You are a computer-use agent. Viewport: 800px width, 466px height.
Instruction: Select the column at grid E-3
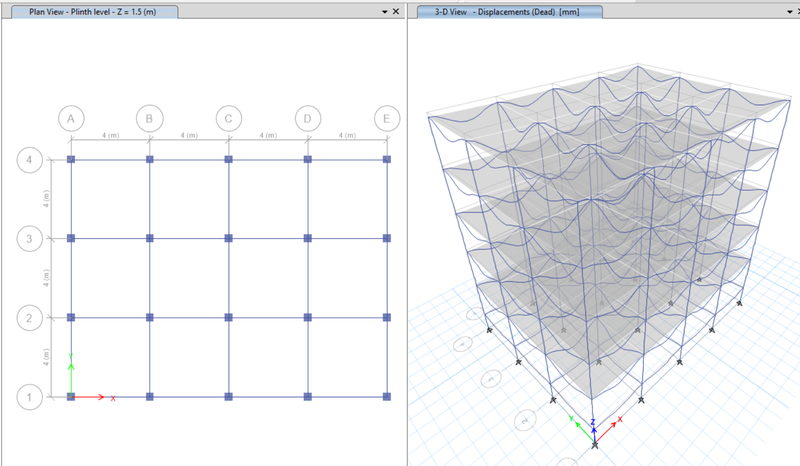click(387, 238)
